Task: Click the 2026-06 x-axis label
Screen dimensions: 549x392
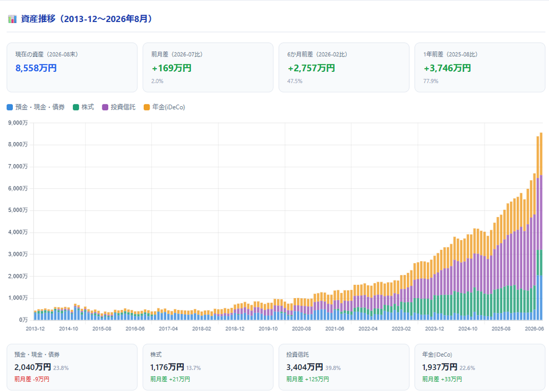Action: (535, 329)
